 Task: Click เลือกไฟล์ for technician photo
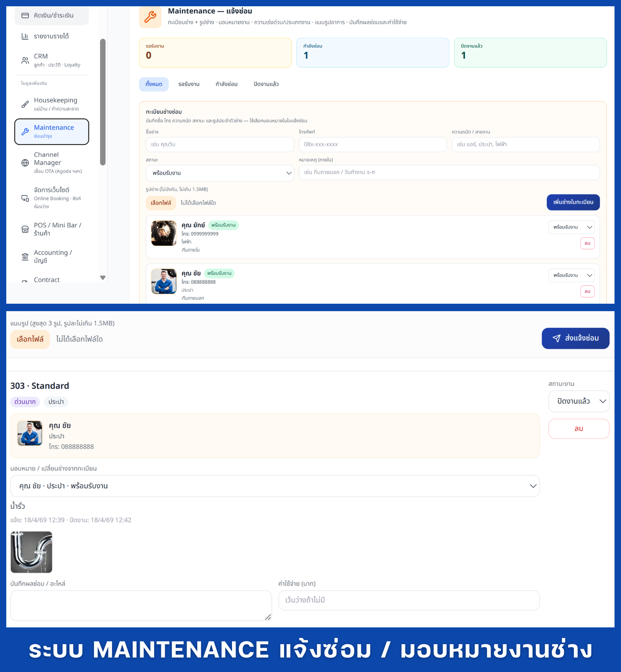[161, 203]
